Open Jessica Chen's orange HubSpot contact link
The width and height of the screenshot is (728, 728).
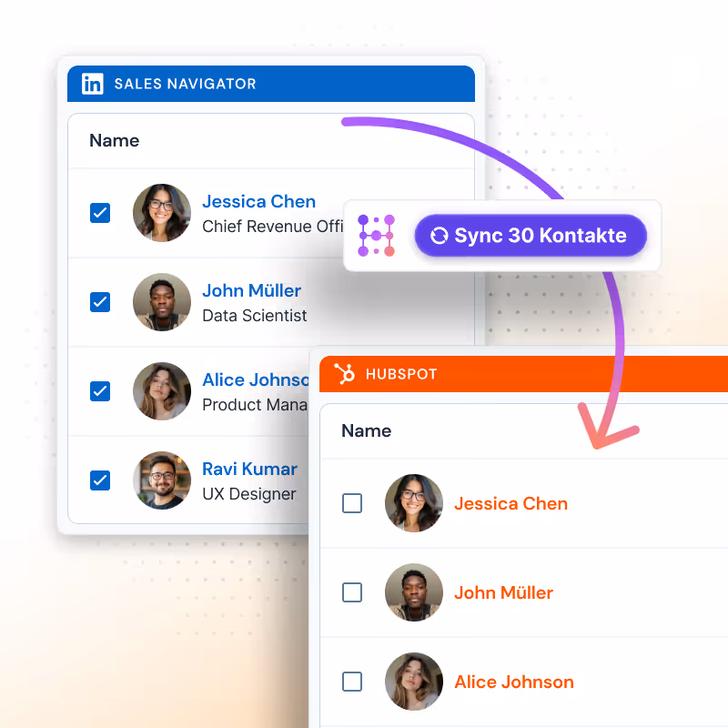pos(511,504)
